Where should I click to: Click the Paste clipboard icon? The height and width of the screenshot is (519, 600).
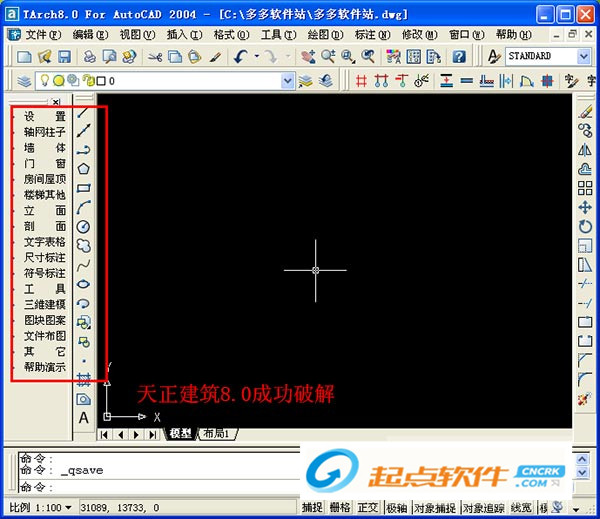(x=195, y=57)
